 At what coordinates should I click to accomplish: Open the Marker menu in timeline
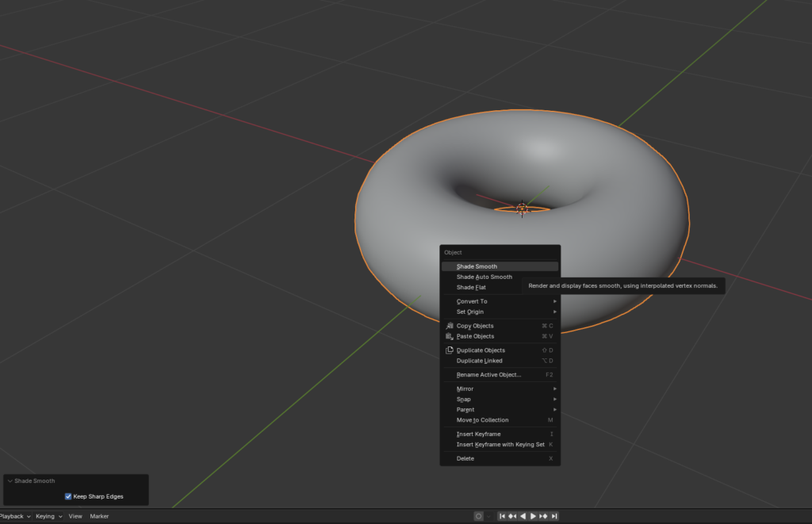coord(99,516)
